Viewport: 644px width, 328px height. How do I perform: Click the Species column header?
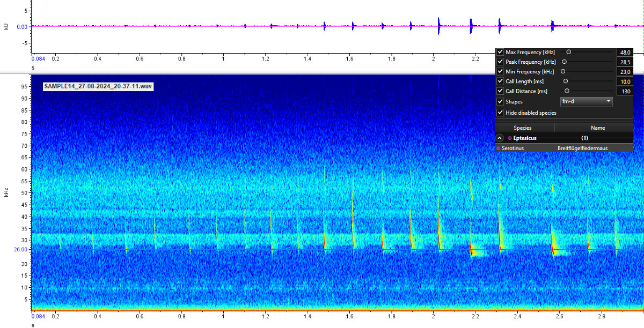point(524,128)
